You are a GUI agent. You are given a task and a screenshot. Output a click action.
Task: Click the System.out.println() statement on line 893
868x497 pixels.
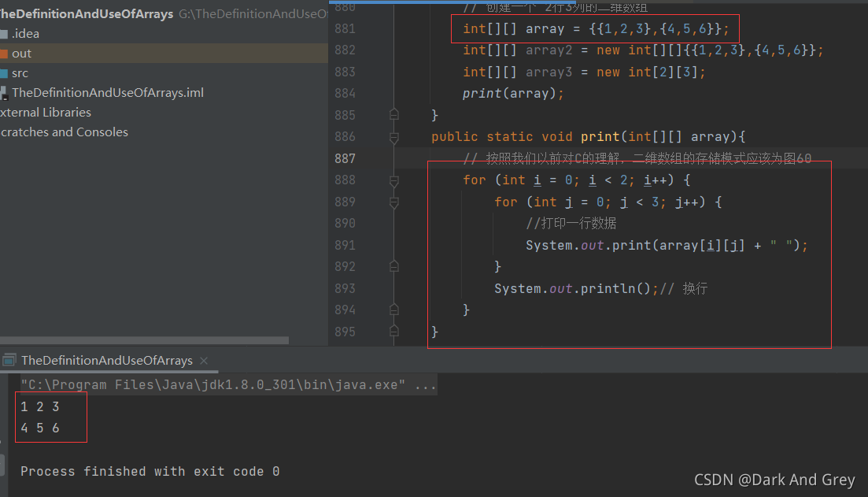click(576, 289)
